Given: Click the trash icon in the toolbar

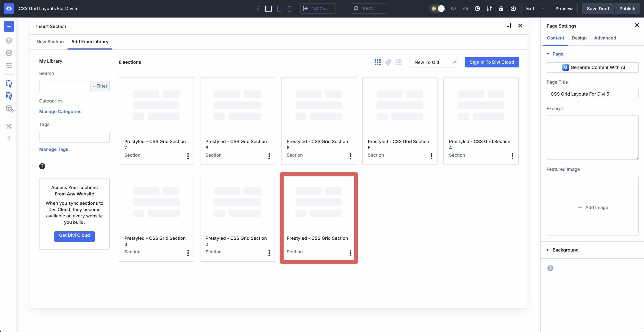Looking at the screenshot, I should [x=501, y=8].
